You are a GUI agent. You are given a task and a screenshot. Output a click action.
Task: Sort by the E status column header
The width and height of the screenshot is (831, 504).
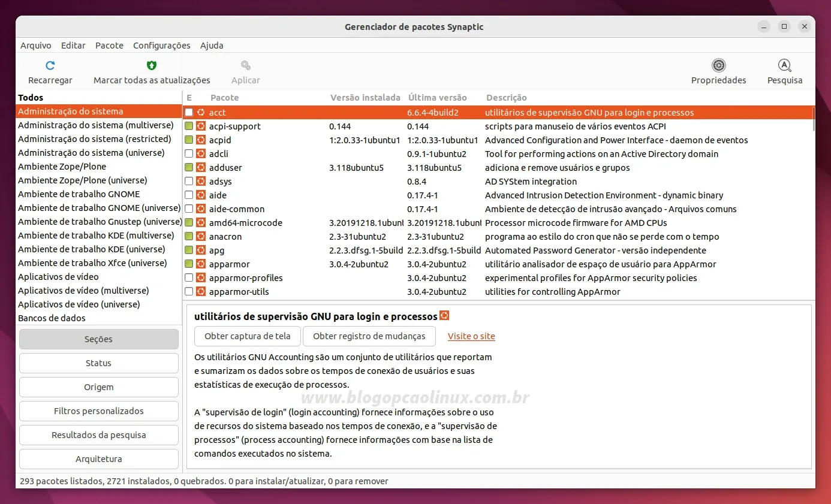[x=189, y=98]
